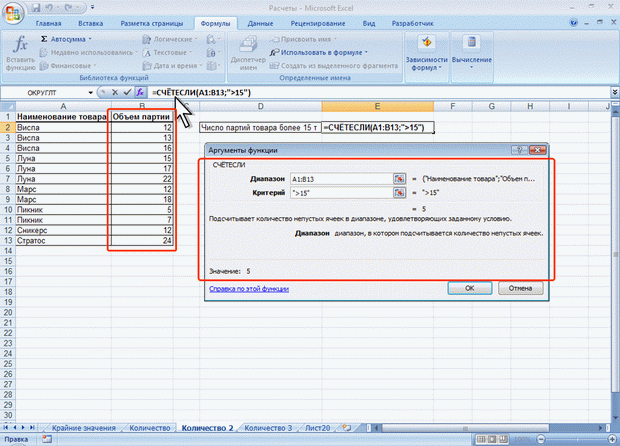Click the Undo icon in quick access toolbar
The width and height of the screenshot is (620, 446).
(50, 8)
